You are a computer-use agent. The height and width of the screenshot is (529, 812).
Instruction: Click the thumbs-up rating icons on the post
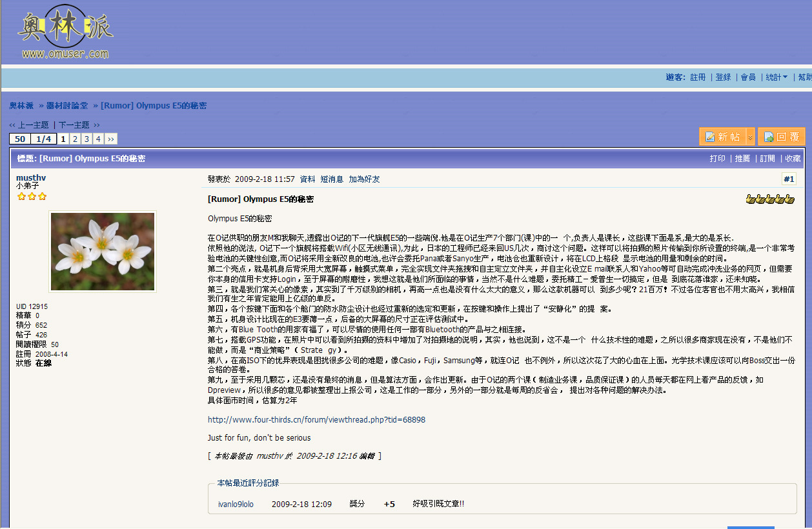[x=770, y=200]
